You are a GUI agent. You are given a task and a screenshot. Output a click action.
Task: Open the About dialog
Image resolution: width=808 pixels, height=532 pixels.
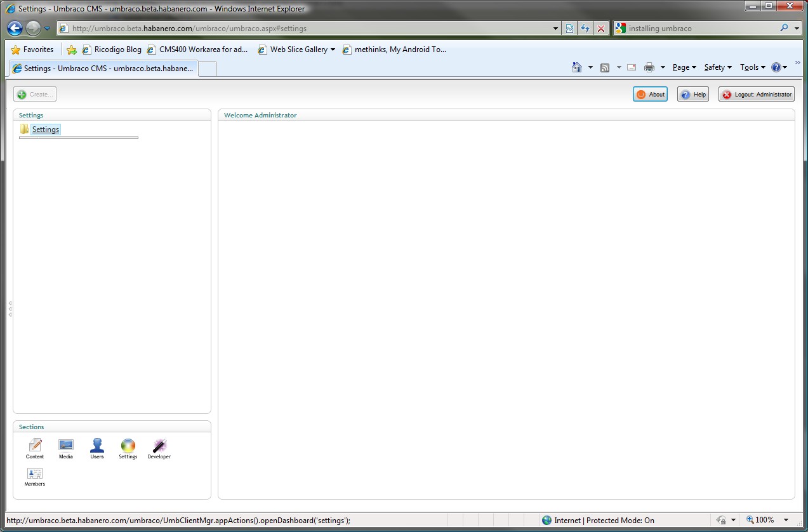click(x=650, y=95)
